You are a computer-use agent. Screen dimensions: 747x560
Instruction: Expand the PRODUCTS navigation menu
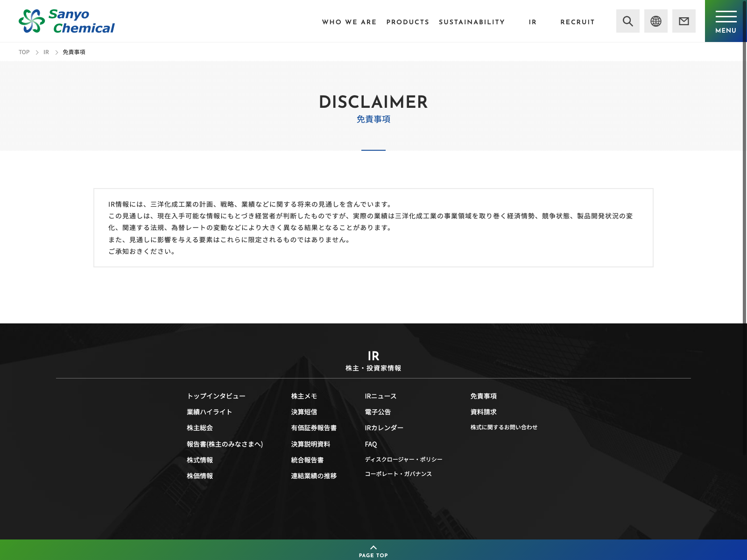(407, 22)
